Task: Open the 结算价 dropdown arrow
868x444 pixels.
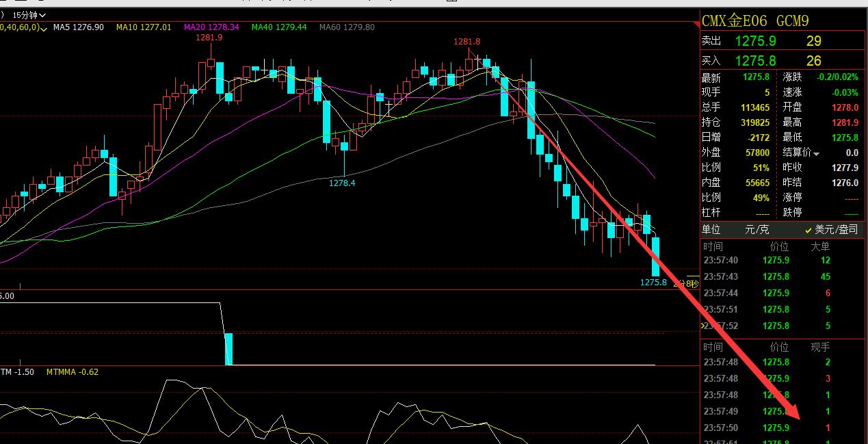Action: click(x=816, y=153)
